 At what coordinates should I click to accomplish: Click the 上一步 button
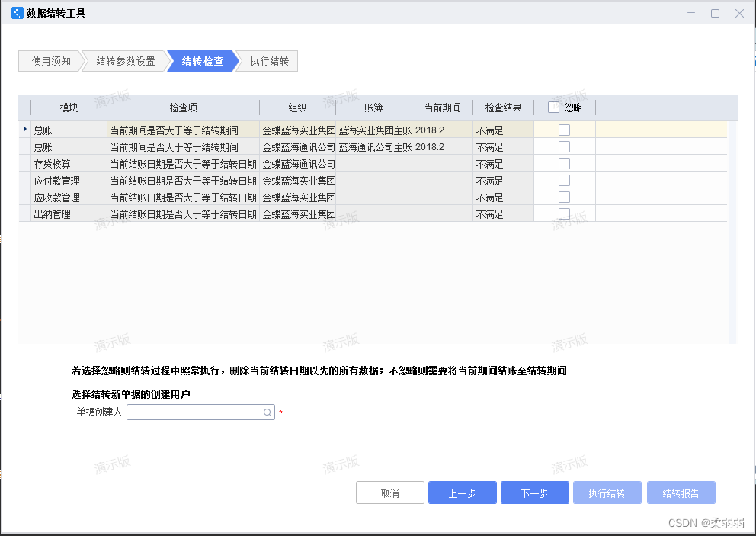click(x=462, y=493)
